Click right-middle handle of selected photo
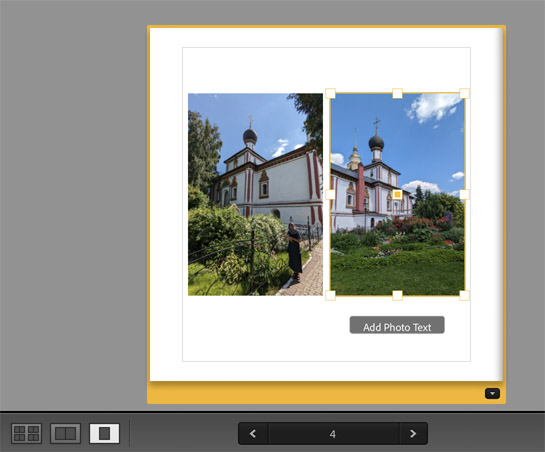 click(x=464, y=194)
